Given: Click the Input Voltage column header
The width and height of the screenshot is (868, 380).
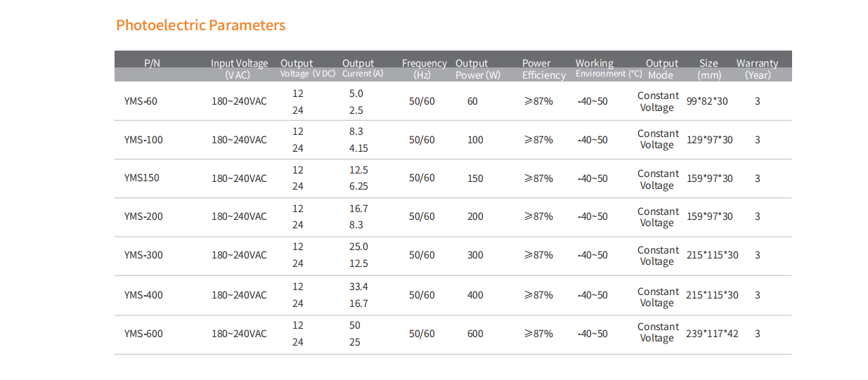Looking at the screenshot, I should (239, 68).
